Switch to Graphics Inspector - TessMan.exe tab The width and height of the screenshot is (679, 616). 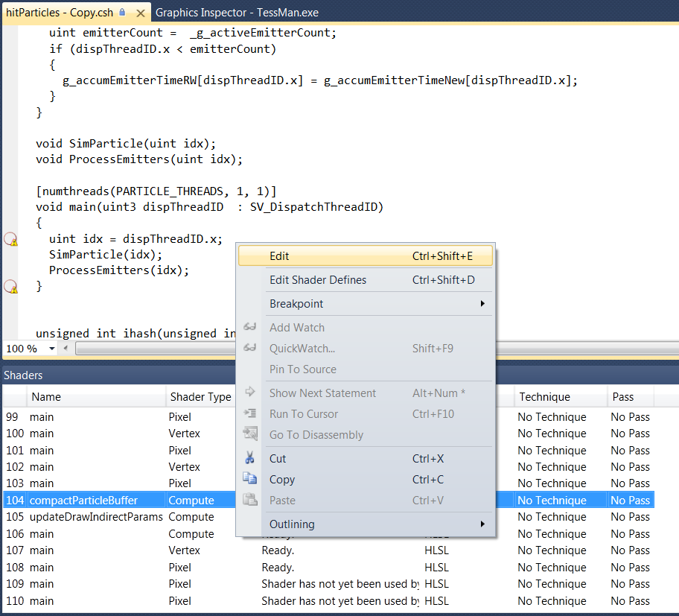click(x=237, y=13)
